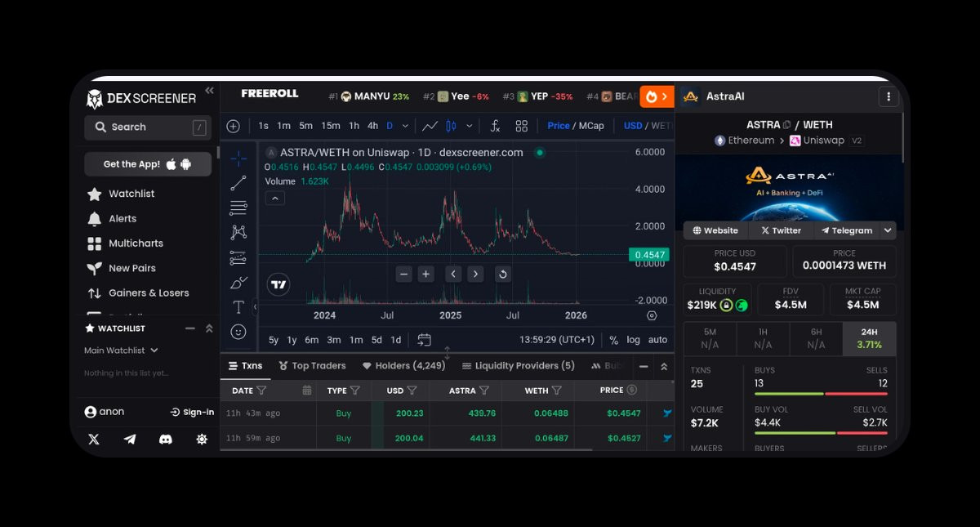This screenshot has width=980, height=527.
Task: Switch to the Txns tab
Action: coord(245,366)
